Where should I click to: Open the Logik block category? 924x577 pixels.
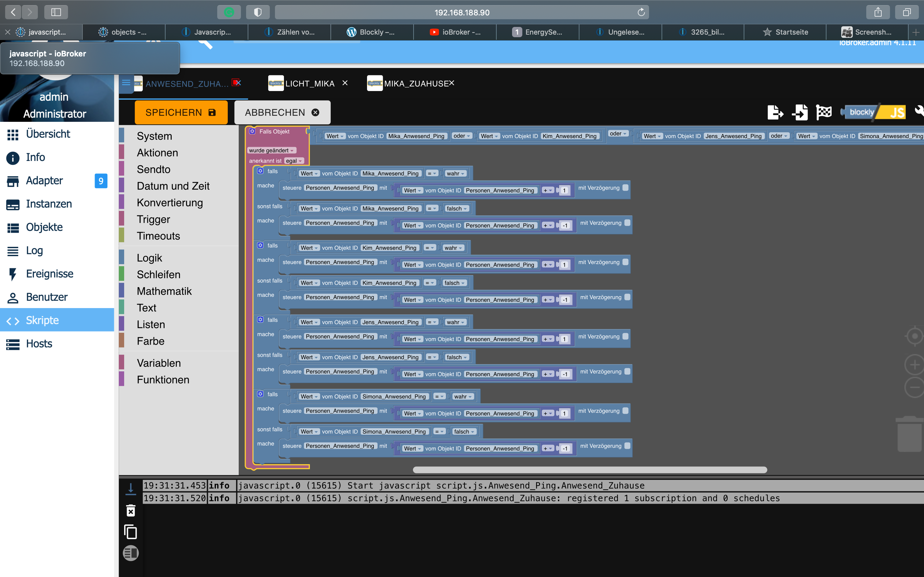point(149,258)
